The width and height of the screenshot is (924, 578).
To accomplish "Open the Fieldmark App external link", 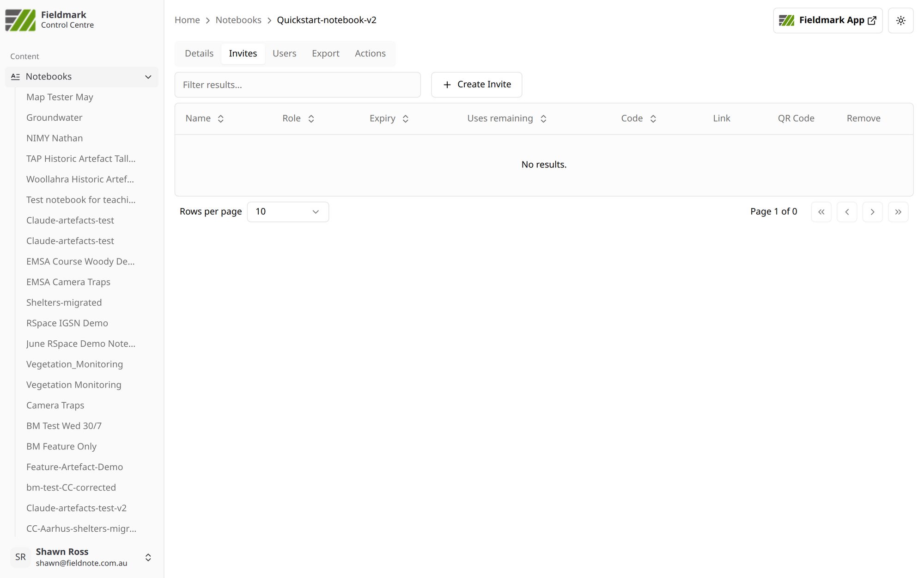I will tap(827, 20).
